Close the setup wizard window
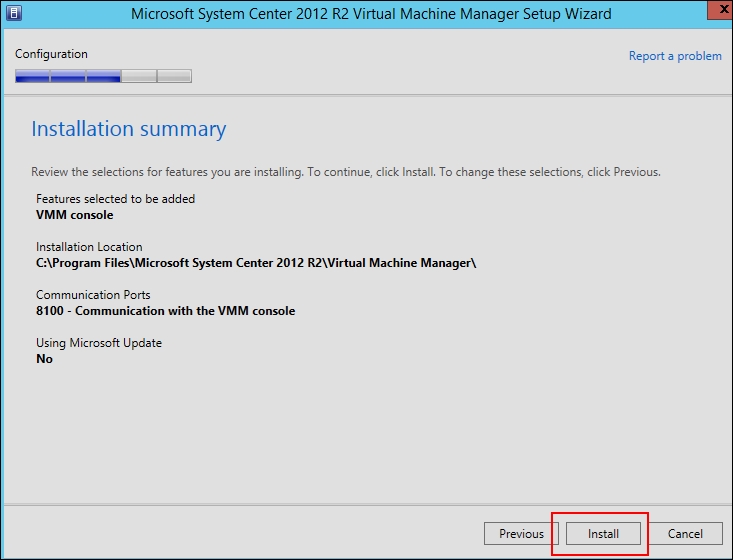Screen dimensions: 733x560 pyautogui.click(x=720, y=9)
